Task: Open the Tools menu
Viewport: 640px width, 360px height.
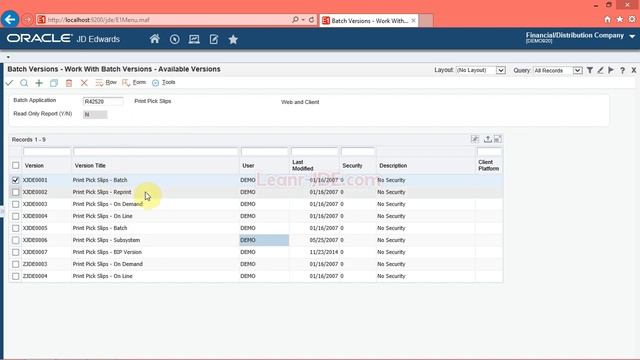Action: pos(164,82)
